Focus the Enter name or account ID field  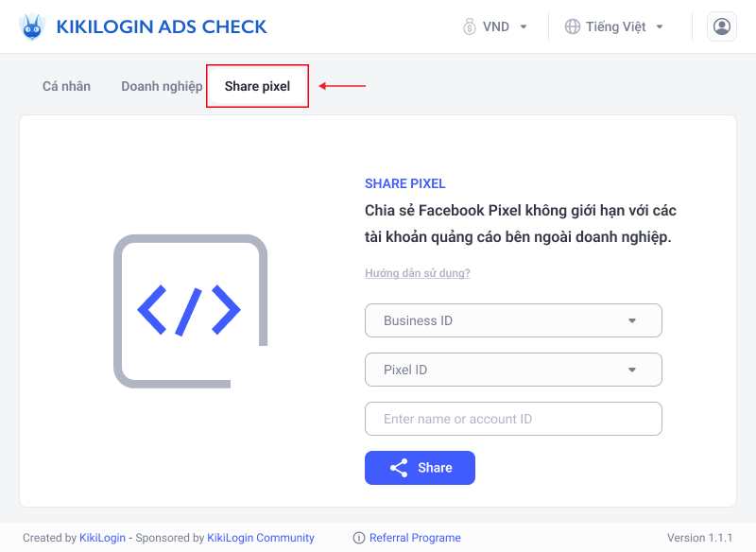[x=513, y=419]
